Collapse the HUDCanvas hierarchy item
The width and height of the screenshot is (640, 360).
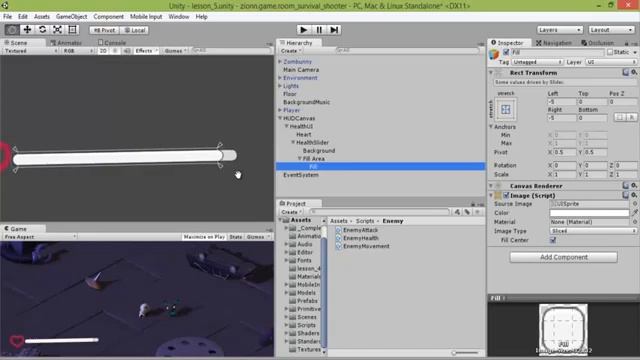(x=280, y=118)
